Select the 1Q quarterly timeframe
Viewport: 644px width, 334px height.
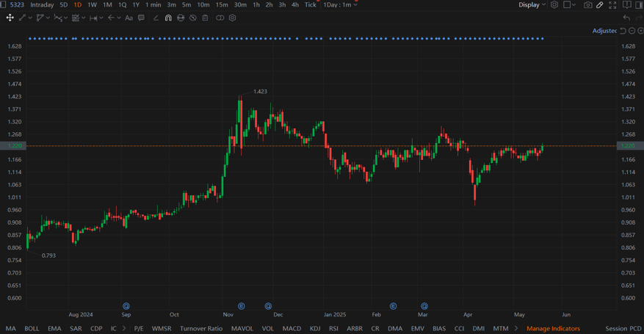(122, 4)
